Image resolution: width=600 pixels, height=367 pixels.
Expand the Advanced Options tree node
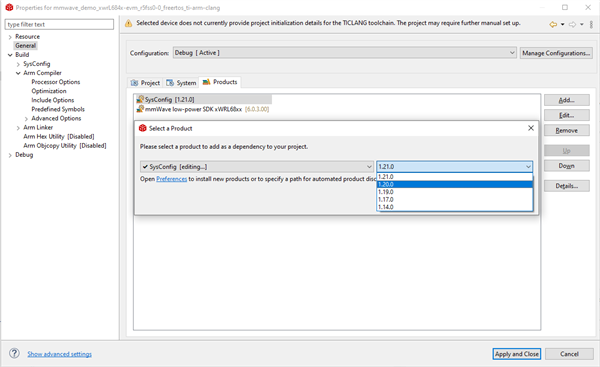coord(26,119)
